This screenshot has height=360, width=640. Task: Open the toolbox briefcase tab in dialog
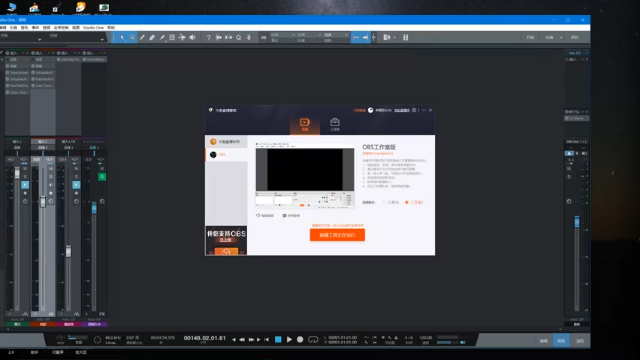[335, 124]
